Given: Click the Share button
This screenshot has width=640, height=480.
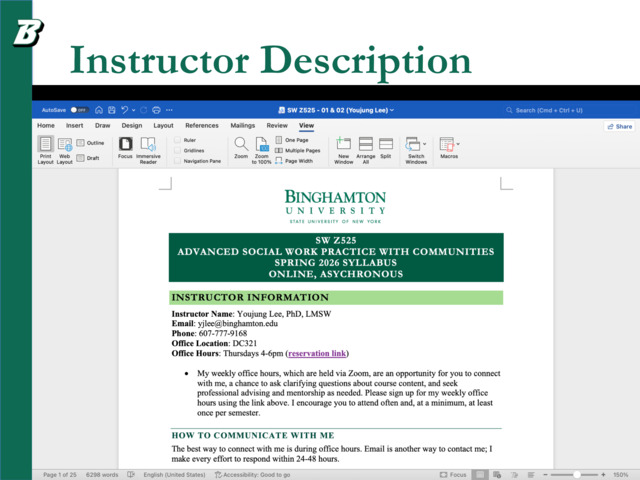Looking at the screenshot, I should coord(620,127).
